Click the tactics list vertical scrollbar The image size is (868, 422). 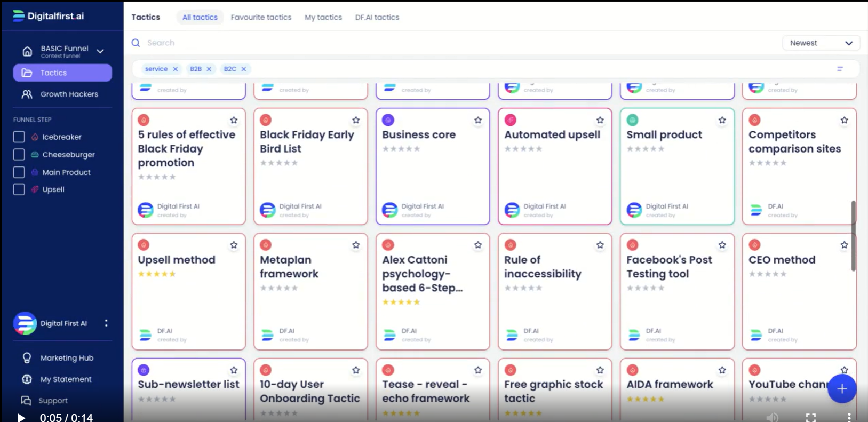click(854, 235)
